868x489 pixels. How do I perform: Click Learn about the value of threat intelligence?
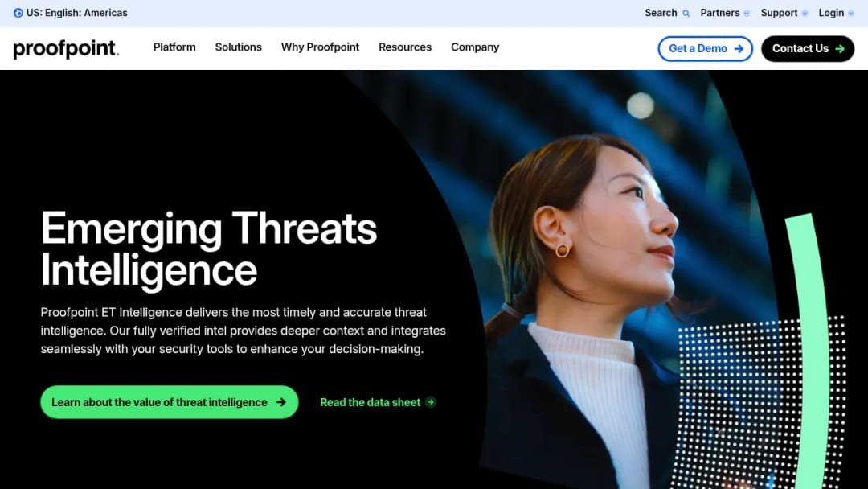point(170,402)
